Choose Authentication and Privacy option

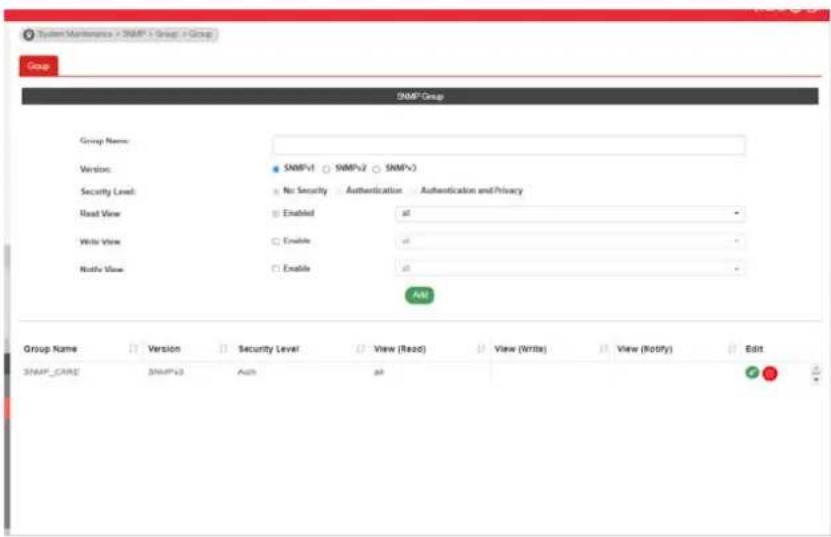point(414,191)
